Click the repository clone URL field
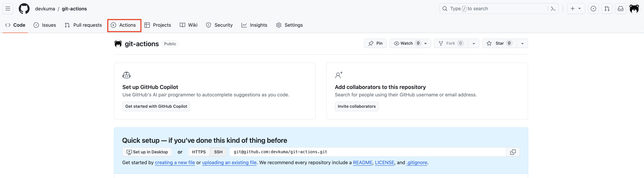Image resolution: width=644 pixels, height=178 pixels. click(368, 152)
